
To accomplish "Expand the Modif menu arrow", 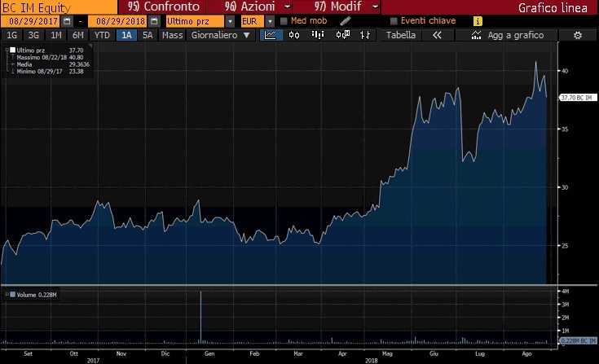I will [x=375, y=7].
